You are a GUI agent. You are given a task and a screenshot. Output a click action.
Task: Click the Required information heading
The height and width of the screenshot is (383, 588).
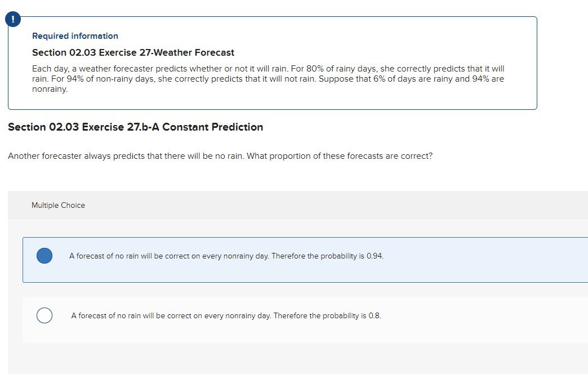point(75,35)
